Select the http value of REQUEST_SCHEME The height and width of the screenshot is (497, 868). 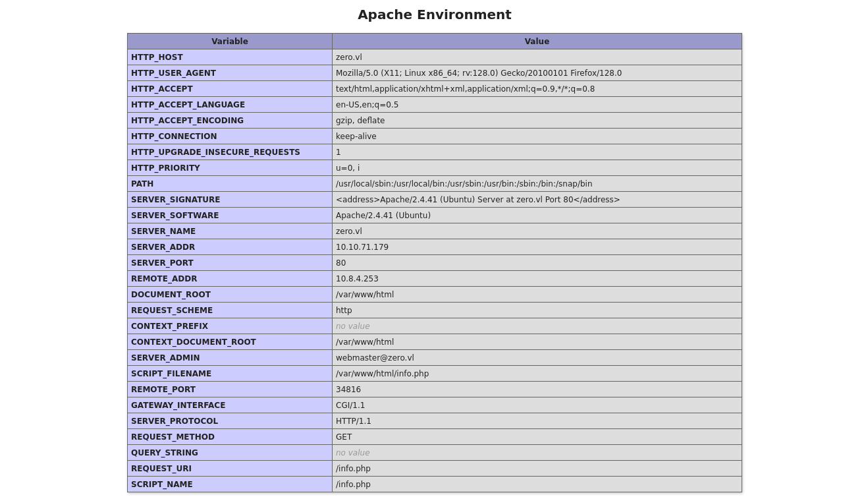tap(344, 310)
